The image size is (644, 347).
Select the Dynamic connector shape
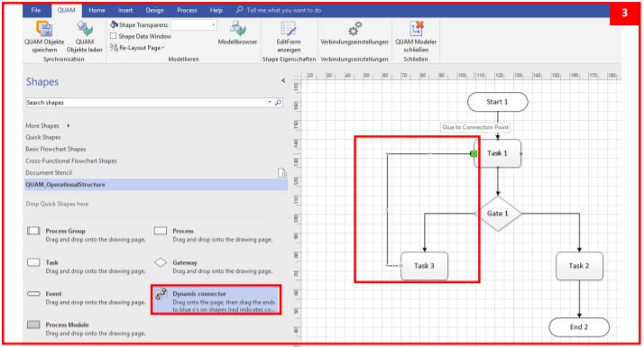tap(216, 300)
